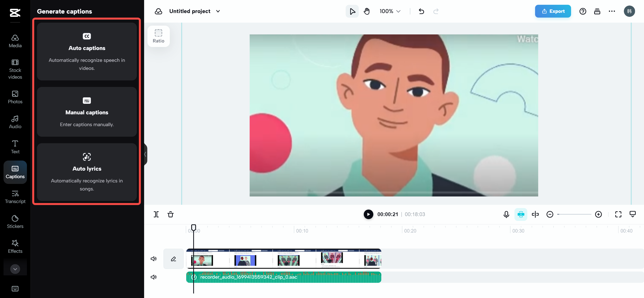The height and width of the screenshot is (298, 644).
Task: Open the Media panel
Action: [15, 41]
